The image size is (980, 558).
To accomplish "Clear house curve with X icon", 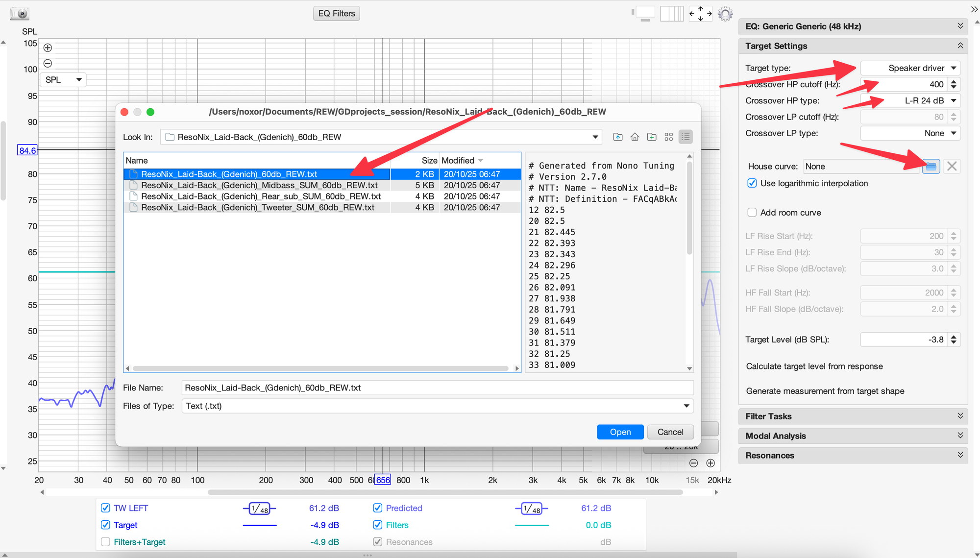I will coord(952,167).
